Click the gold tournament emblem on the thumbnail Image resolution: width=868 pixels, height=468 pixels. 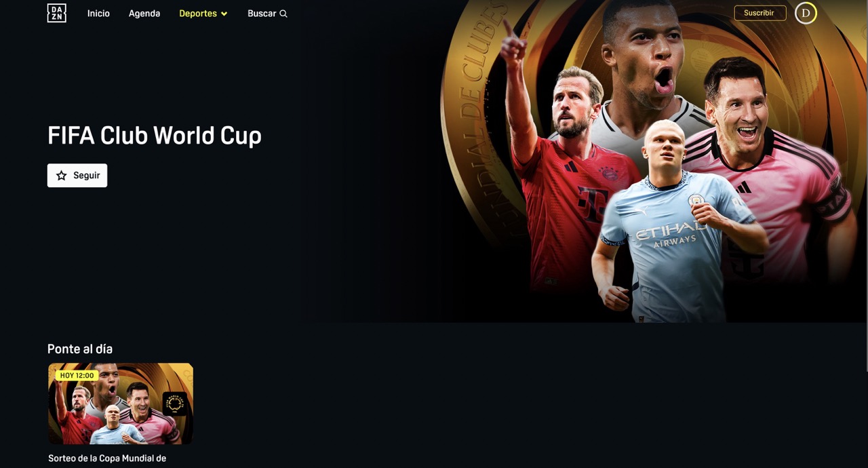coord(175,404)
